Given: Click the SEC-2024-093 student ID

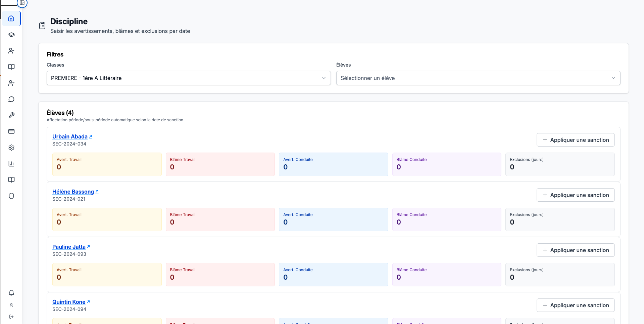Looking at the screenshot, I should (69, 254).
